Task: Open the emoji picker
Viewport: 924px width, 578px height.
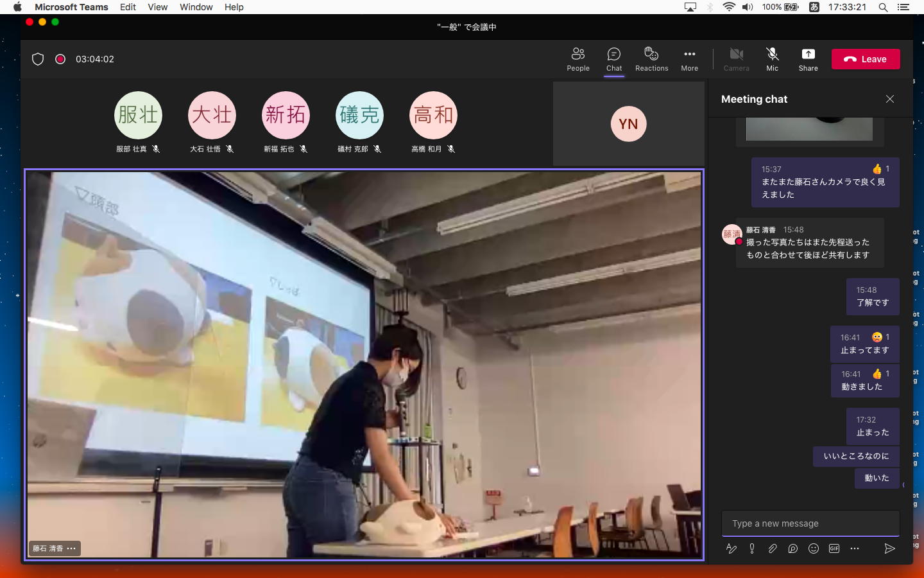Action: tap(814, 548)
